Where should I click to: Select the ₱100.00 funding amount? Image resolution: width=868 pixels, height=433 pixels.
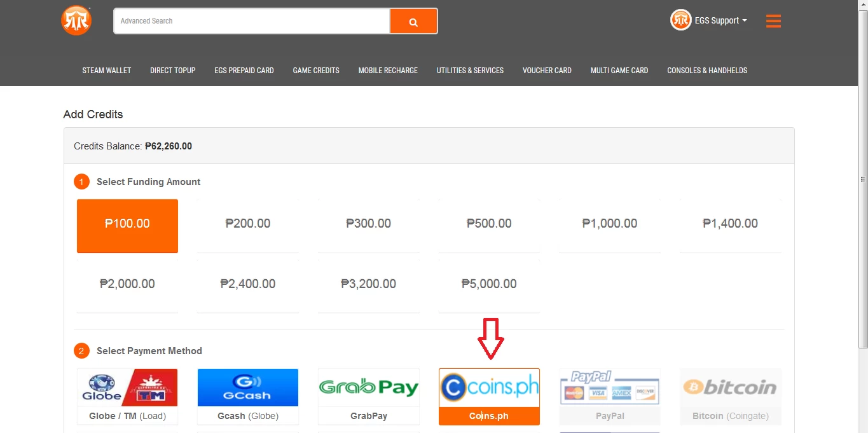click(x=127, y=226)
